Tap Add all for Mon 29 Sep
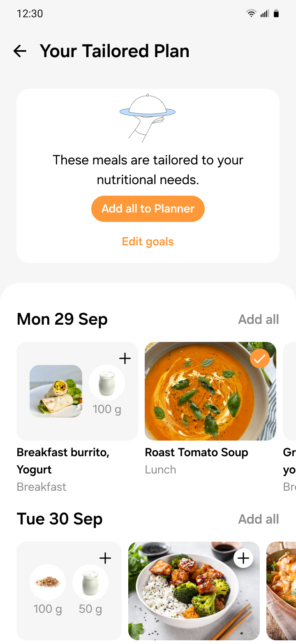The height and width of the screenshot is (644, 296). (259, 319)
